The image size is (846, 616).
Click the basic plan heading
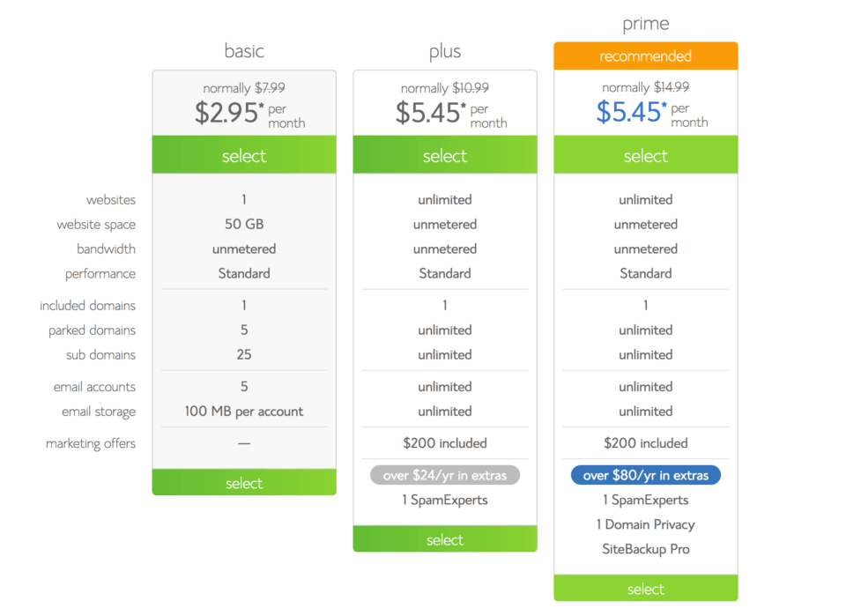[244, 51]
